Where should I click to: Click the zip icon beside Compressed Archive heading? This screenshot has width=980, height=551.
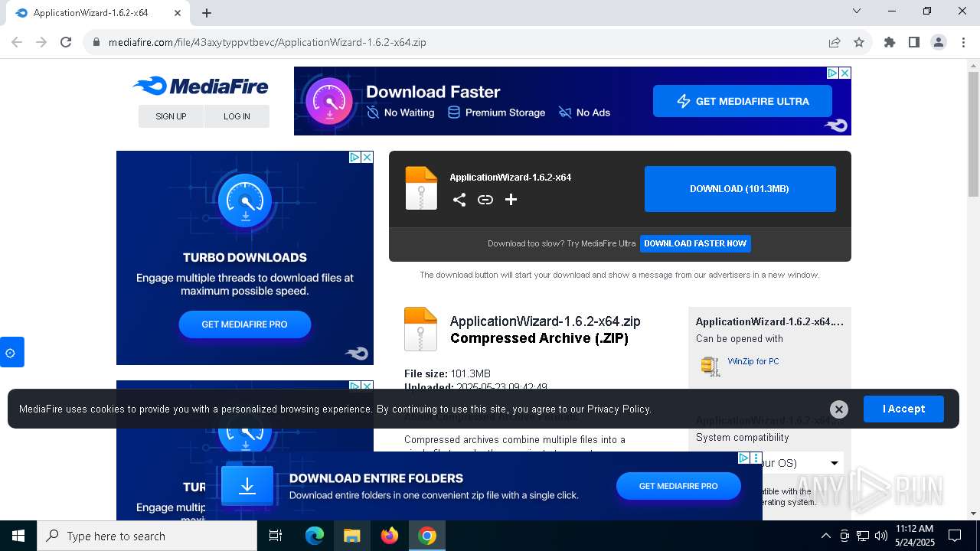click(420, 329)
